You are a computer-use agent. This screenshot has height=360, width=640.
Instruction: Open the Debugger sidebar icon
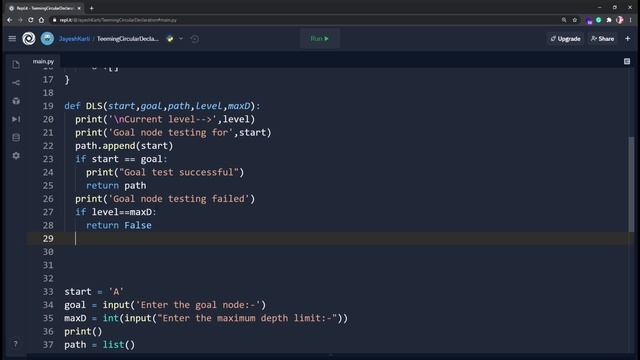[16, 119]
